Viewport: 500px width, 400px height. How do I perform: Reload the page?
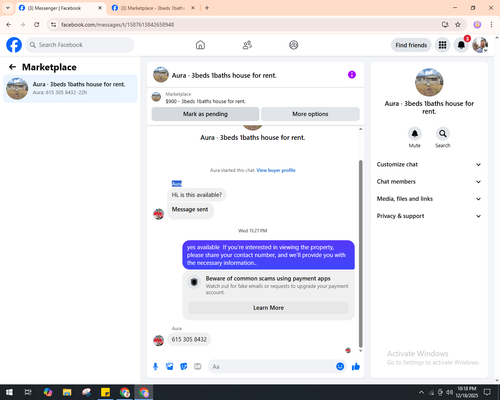tap(37, 25)
